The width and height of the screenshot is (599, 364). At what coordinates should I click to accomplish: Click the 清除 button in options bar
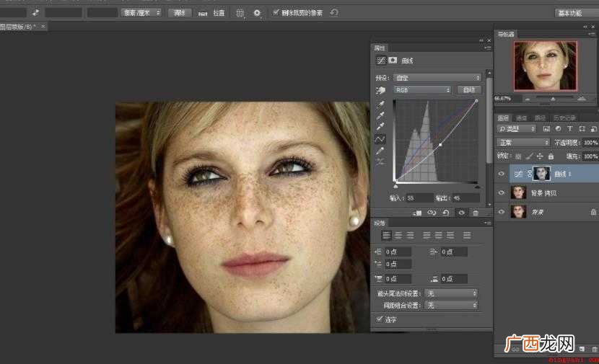[179, 13]
